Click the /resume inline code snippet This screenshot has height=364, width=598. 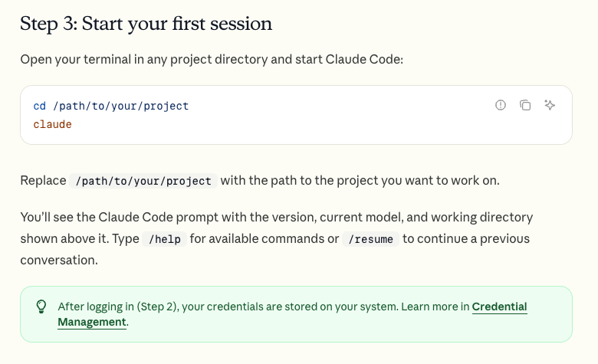pyautogui.click(x=370, y=239)
